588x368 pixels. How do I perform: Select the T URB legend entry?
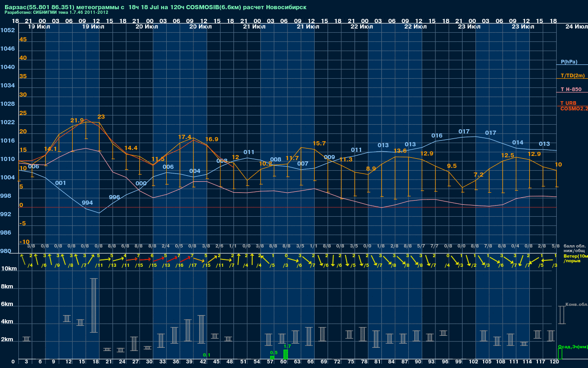(x=568, y=103)
